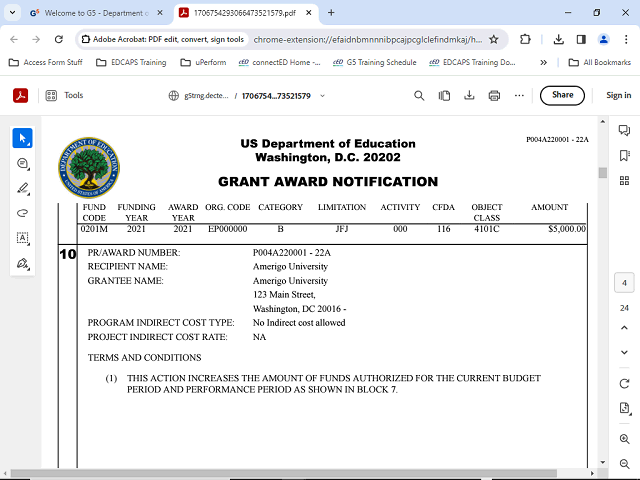Image resolution: width=640 pixels, height=480 pixels.
Task: Pick the highlighter pen tool
Action: (x=22, y=188)
